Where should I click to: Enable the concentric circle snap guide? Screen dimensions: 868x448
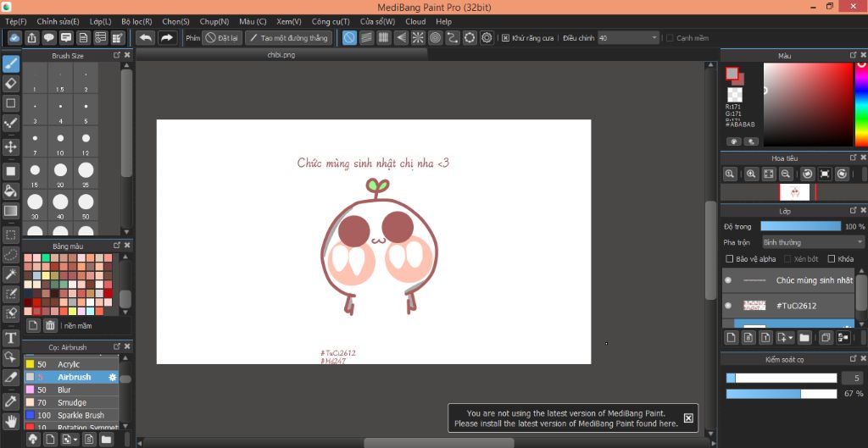[x=435, y=37]
